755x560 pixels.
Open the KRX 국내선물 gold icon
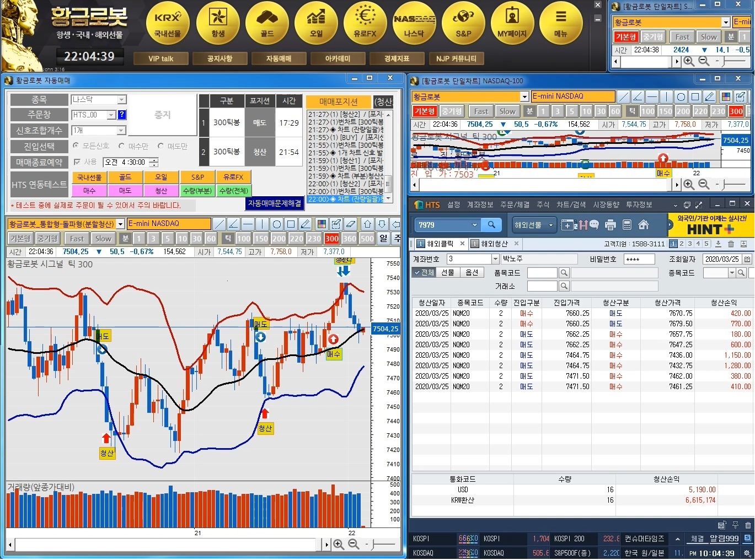pos(168,23)
